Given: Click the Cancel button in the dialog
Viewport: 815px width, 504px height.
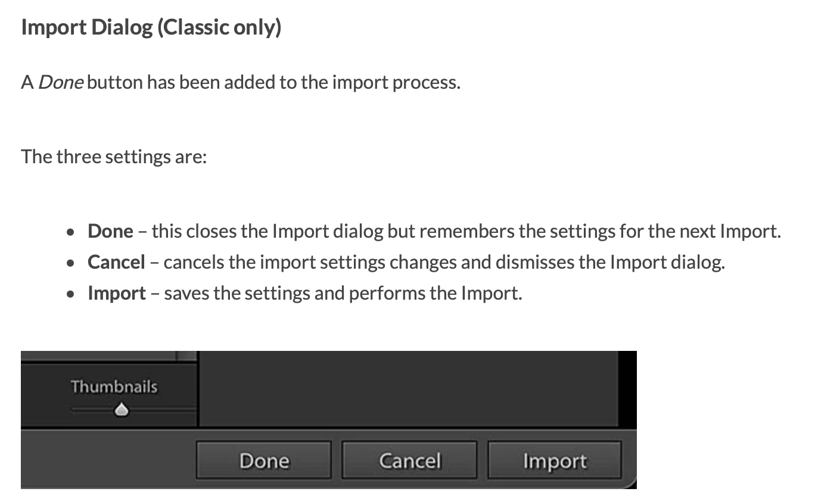Looking at the screenshot, I should click(x=410, y=460).
